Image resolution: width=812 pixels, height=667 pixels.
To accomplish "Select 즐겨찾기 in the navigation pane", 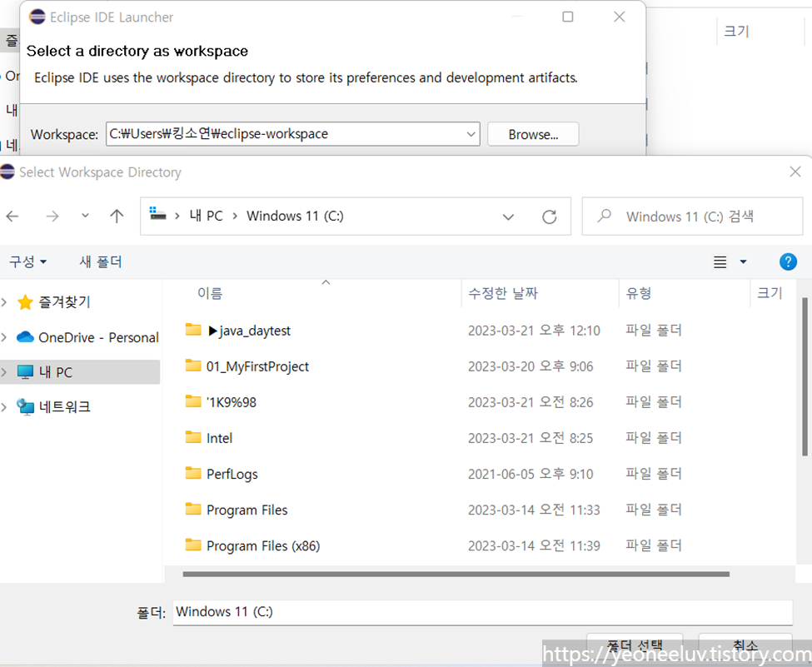I will tap(63, 302).
